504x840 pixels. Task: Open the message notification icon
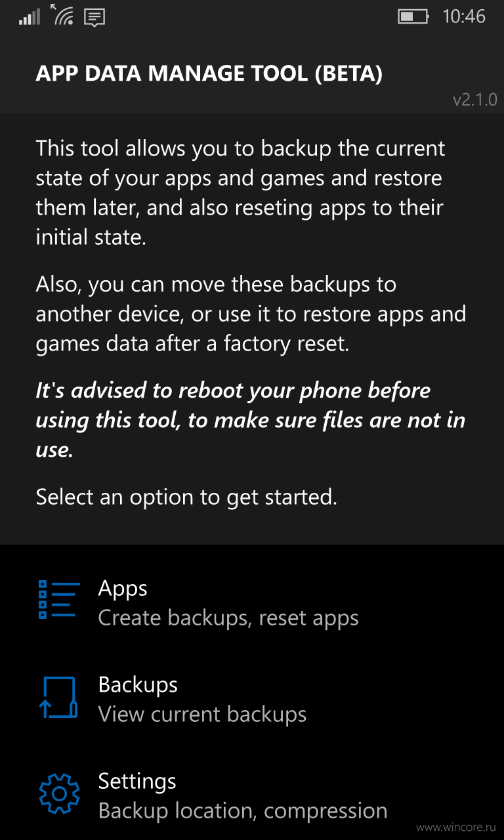point(94,17)
